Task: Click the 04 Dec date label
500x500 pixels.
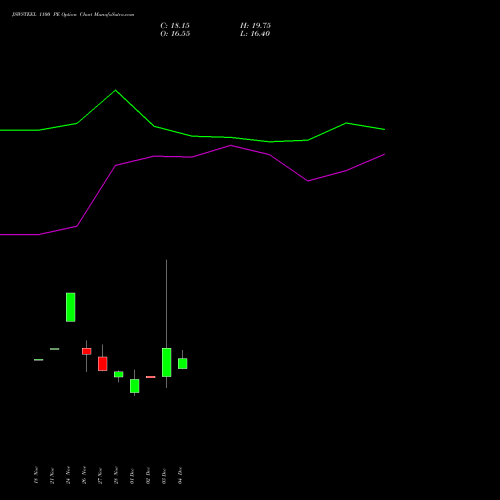Action: 180,476
